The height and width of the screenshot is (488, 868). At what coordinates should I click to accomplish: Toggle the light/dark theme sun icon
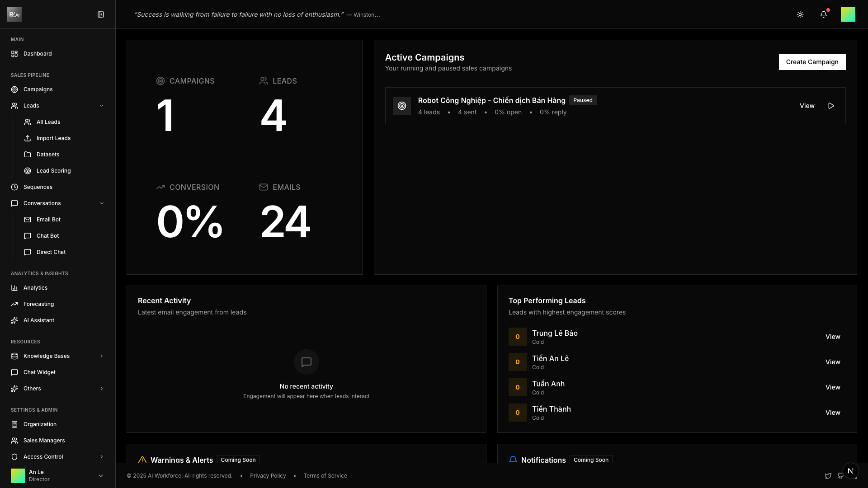pos(800,14)
